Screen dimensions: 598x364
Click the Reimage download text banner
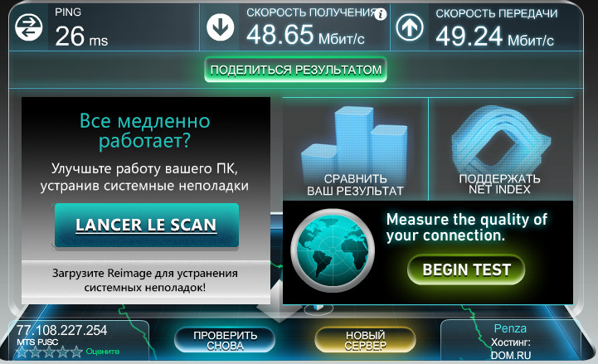145,280
